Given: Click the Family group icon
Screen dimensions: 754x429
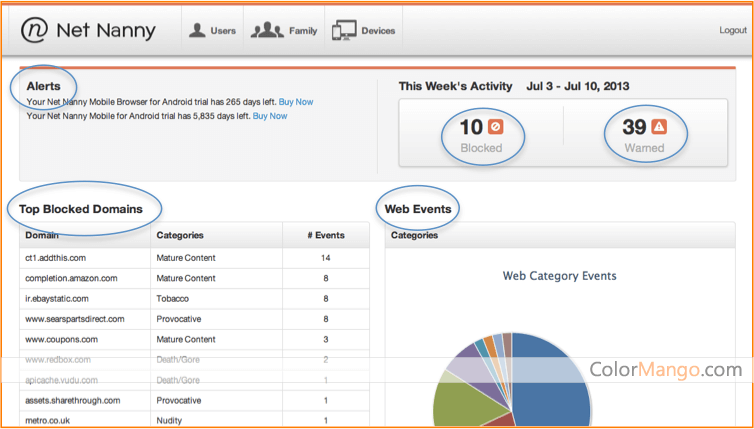Looking at the screenshot, I should pos(267,30).
